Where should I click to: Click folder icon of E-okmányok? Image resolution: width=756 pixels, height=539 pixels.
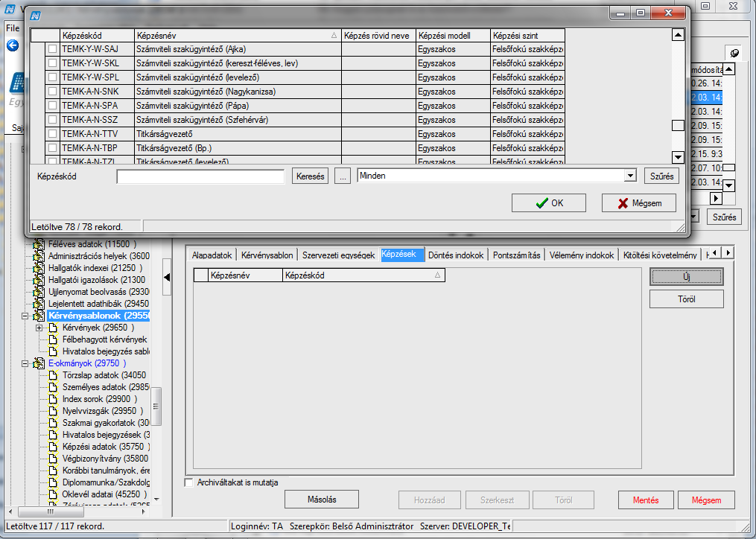point(39,364)
